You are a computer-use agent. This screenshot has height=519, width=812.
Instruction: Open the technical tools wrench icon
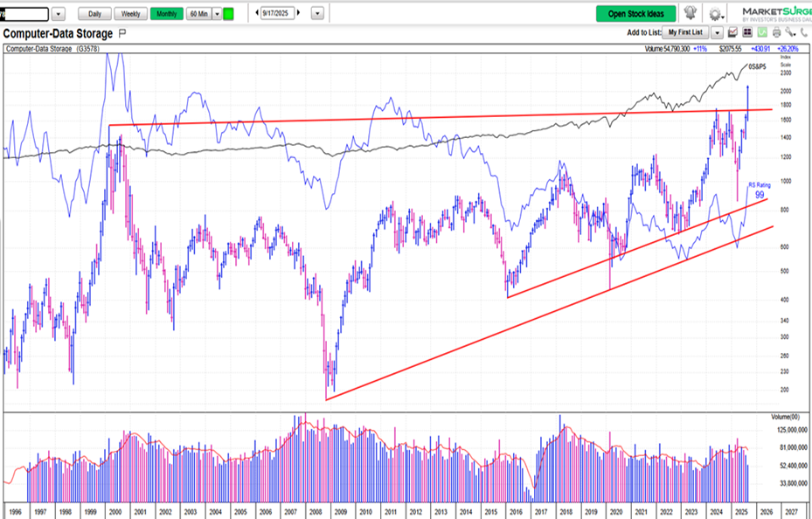[789, 31]
